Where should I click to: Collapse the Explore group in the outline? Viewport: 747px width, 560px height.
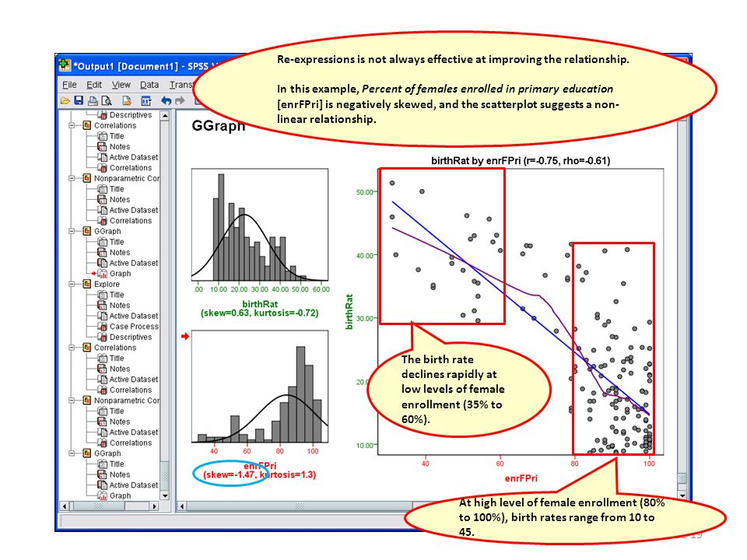(x=72, y=285)
